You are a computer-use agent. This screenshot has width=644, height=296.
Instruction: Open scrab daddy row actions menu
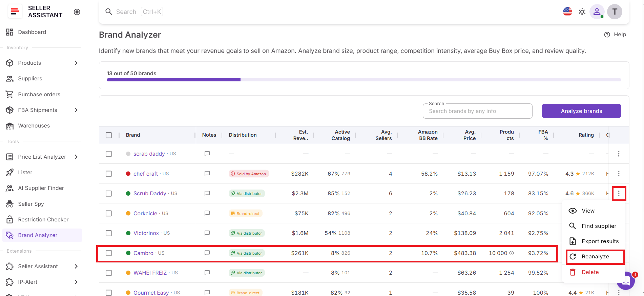(x=619, y=154)
